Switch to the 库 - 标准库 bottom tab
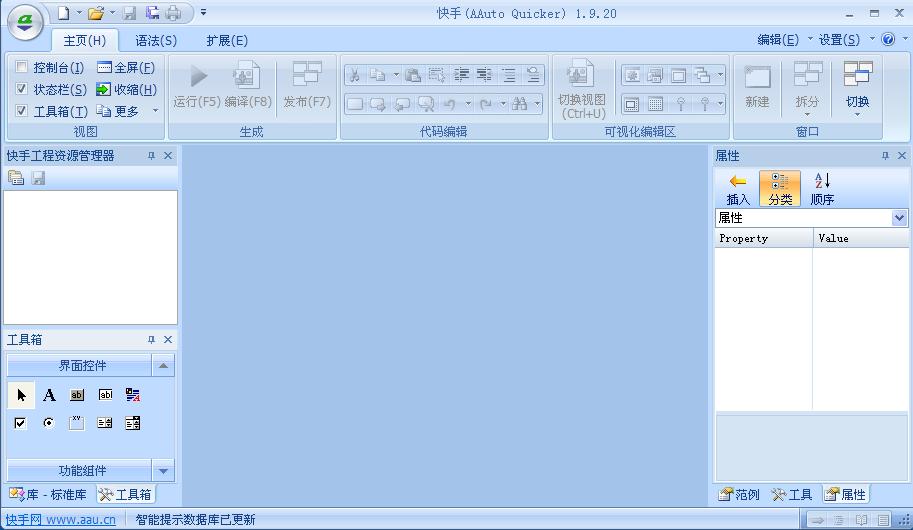Image resolution: width=913 pixels, height=530 pixels. (x=48, y=494)
